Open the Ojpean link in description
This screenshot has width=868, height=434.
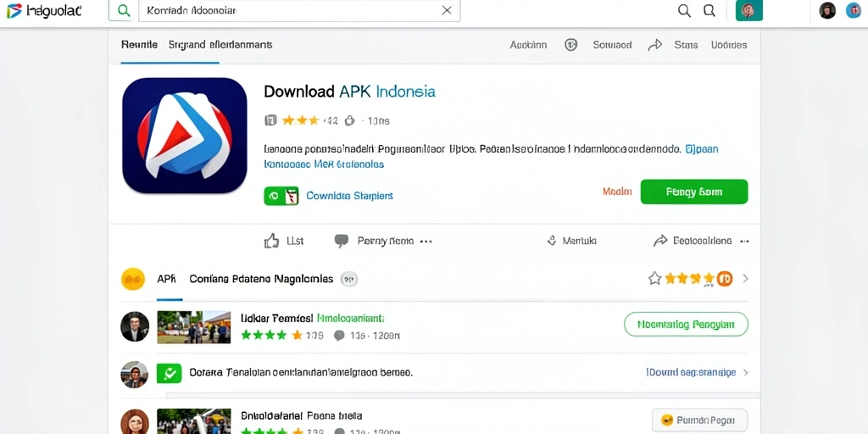(x=702, y=149)
